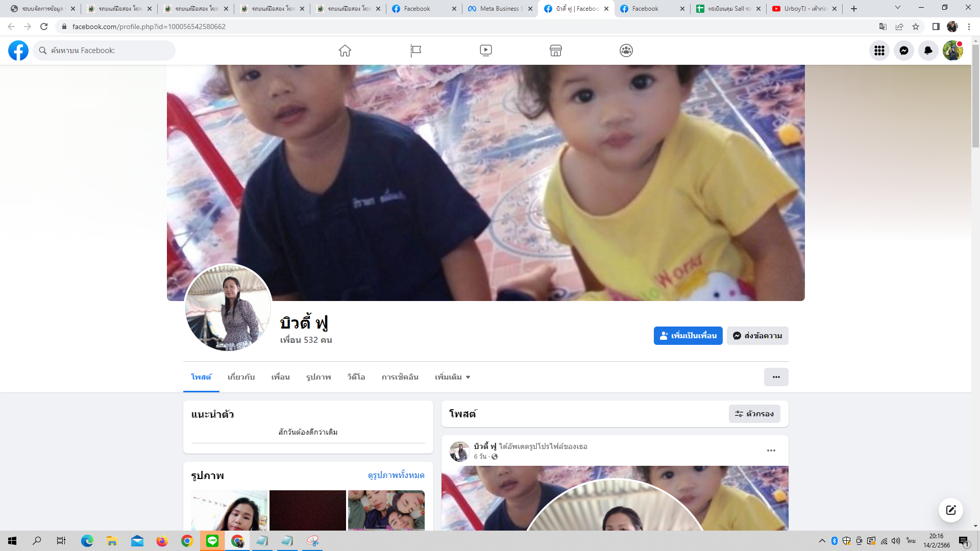
Task: Switch to the เพื่อน tab
Action: coord(280,377)
